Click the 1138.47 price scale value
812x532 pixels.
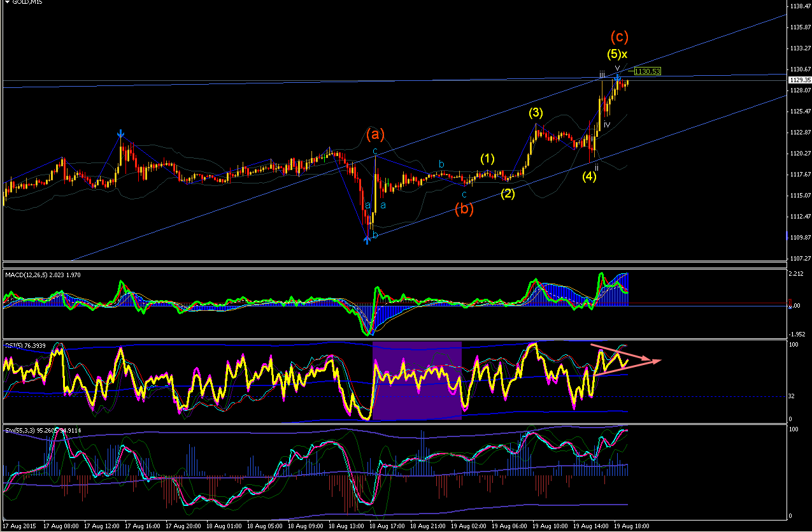point(800,6)
